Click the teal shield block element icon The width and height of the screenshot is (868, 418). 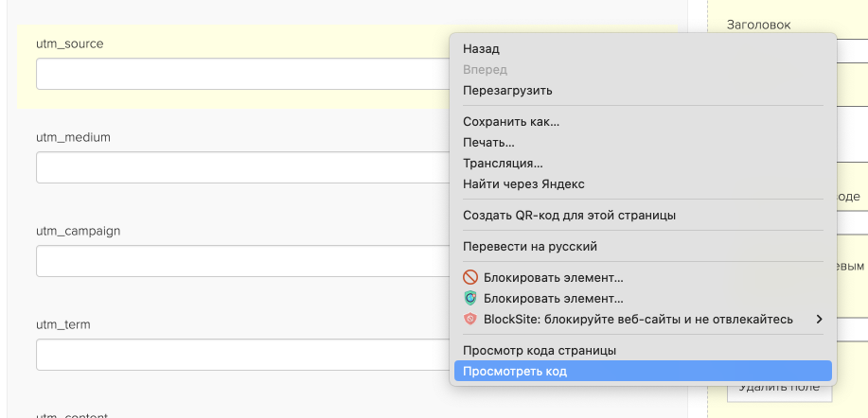(470, 299)
